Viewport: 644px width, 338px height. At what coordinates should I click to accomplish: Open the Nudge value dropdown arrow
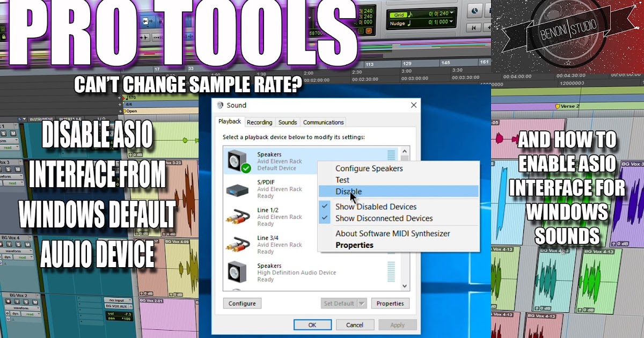451,22
